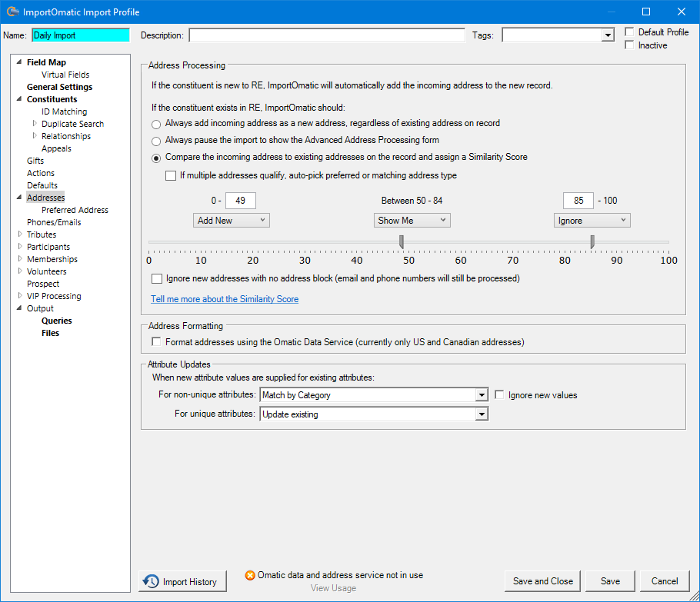
Task: Open the Tags dropdown
Action: [608, 34]
